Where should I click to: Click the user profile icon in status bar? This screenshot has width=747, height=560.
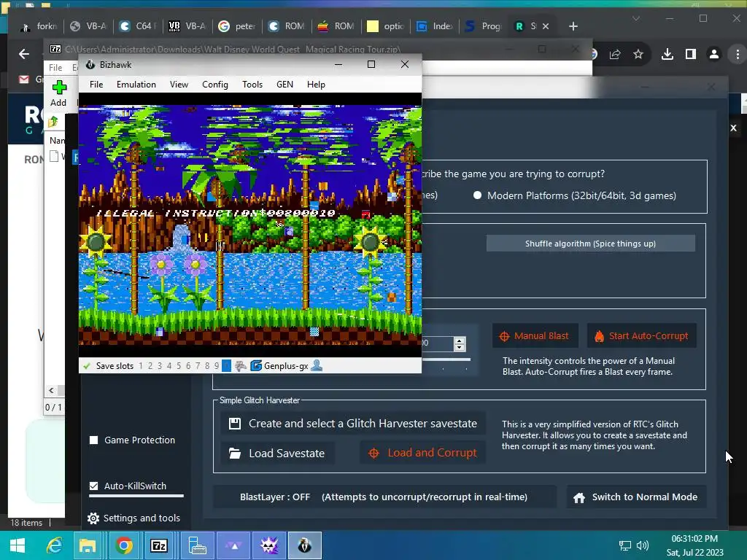[x=317, y=366]
